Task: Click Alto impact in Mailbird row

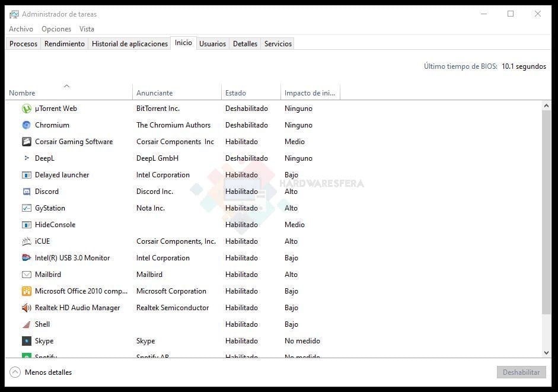Action: (291, 275)
